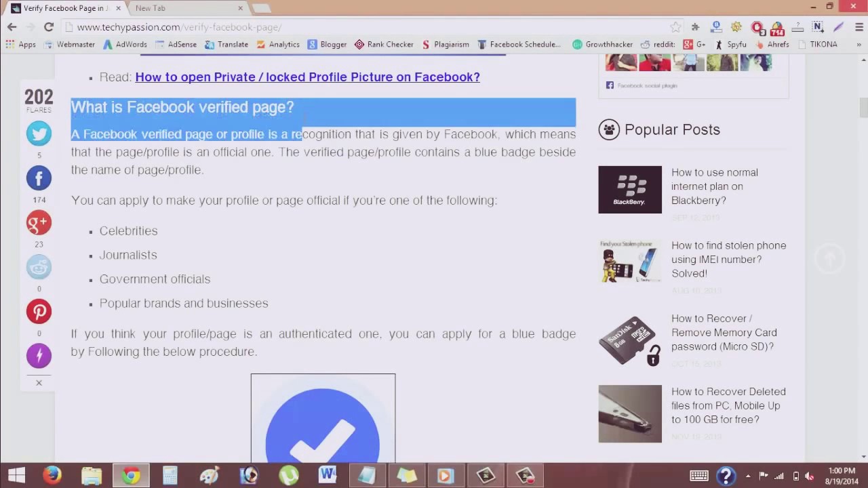Open the Twitter share icon
Viewport: 868px width, 488px height.
click(39, 134)
